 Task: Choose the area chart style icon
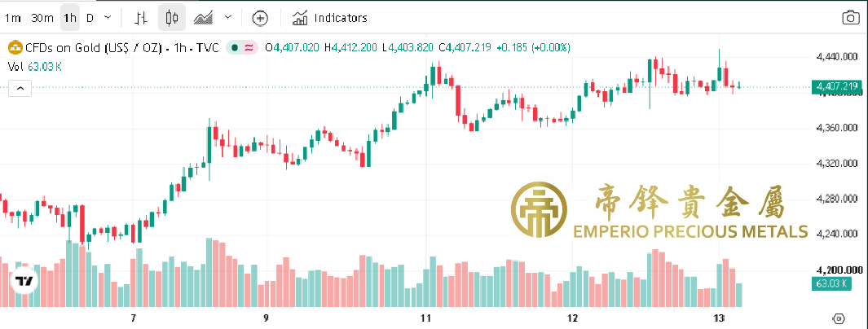coord(203,18)
